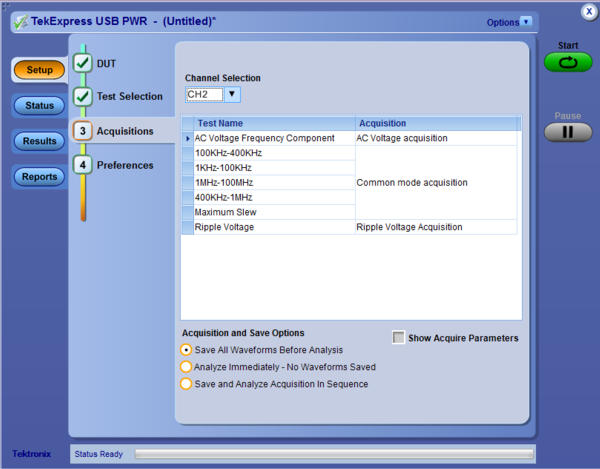Select the Maximum Slew test row

274,212
